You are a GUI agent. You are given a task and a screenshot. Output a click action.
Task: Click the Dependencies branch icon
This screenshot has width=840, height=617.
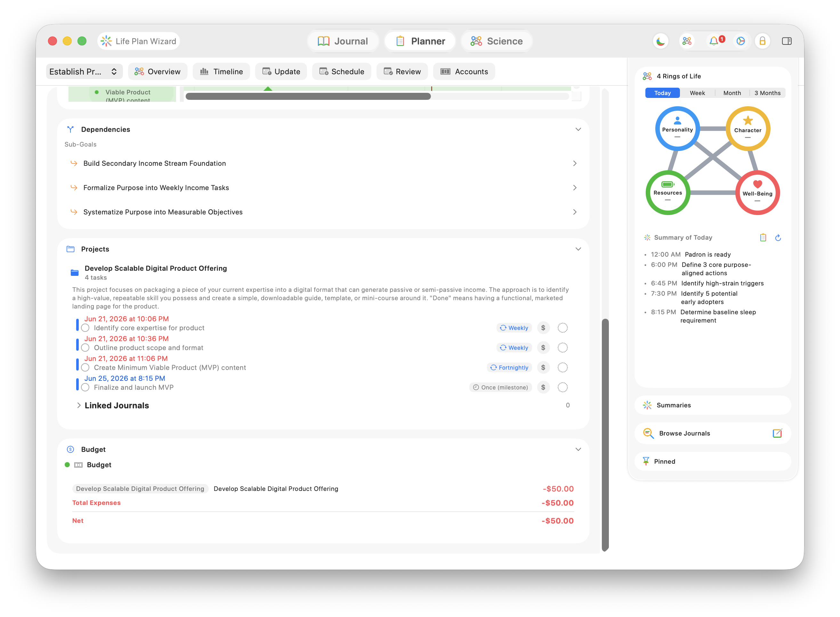(70, 129)
